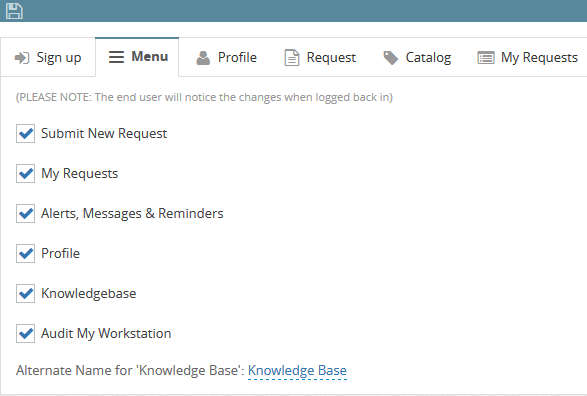Click the My Requests list icon
Viewport: 587px width, 396px height.
pyautogui.click(x=486, y=58)
